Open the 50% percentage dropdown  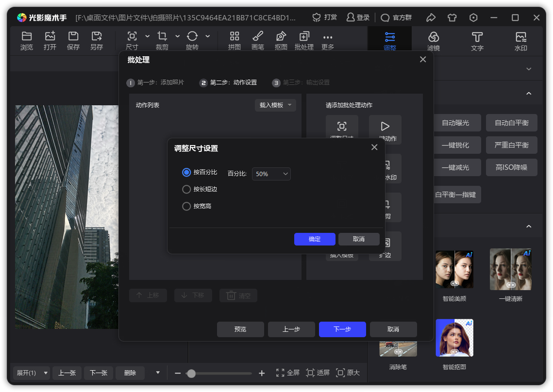[271, 174]
